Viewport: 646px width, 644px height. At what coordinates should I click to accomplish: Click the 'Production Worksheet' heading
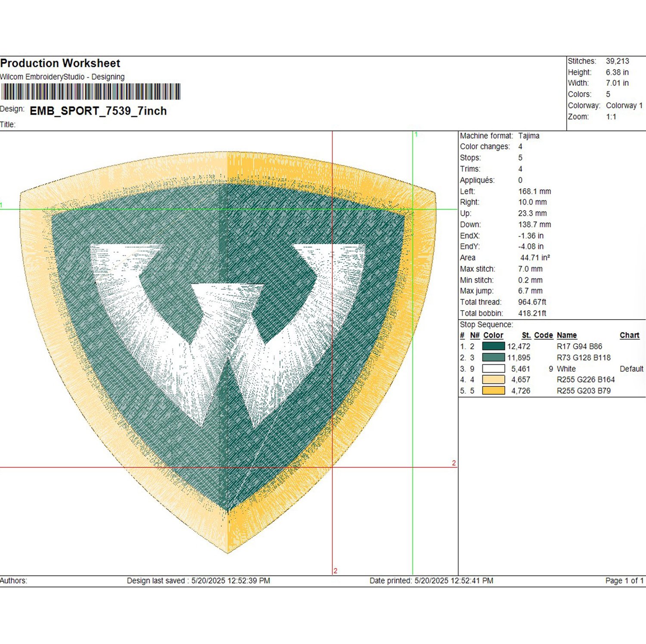tap(60, 63)
